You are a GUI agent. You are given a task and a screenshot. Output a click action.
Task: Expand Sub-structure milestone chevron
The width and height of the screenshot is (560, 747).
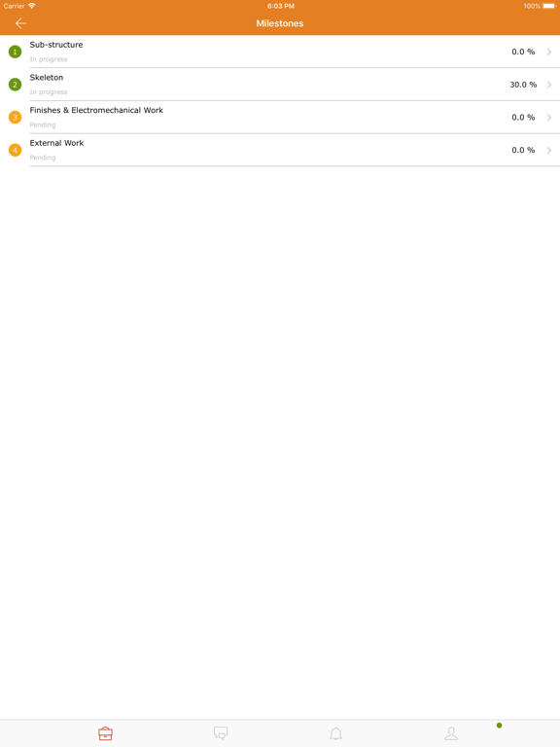click(x=549, y=52)
